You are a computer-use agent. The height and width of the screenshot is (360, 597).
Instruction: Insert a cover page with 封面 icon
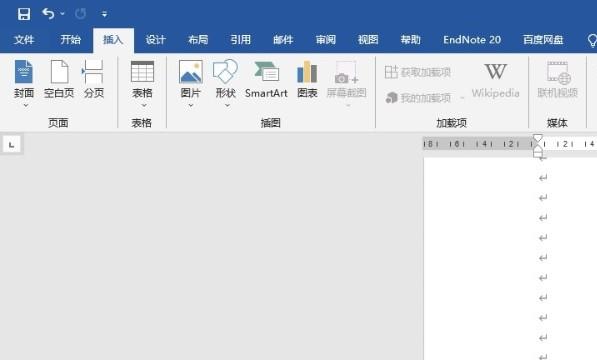click(x=24, y=72)
